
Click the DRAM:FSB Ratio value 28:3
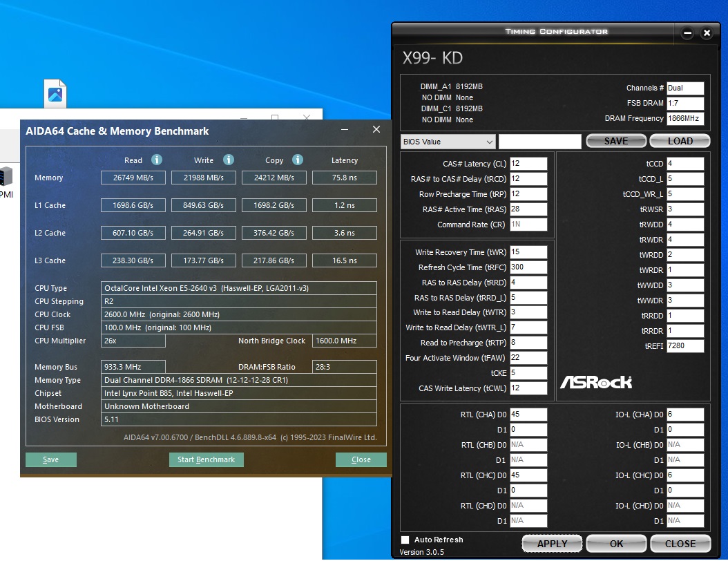click(x=345, y=367)
